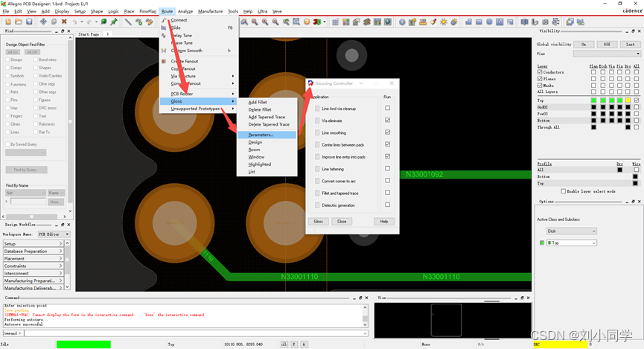Open the Active Class Etch dropdown
644x349 pixels.
pos(572,231)
